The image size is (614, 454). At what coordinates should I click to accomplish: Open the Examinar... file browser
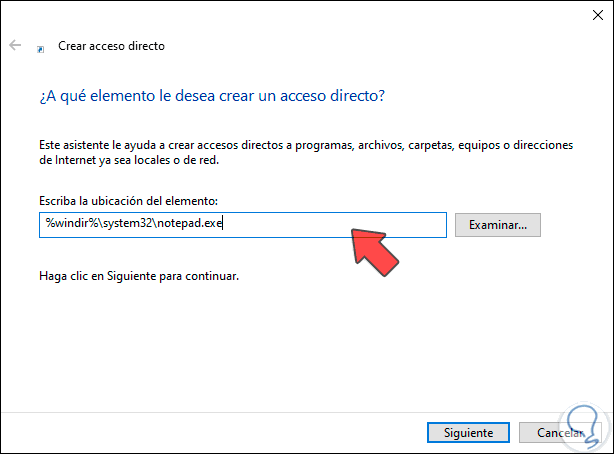click(497, 225)
